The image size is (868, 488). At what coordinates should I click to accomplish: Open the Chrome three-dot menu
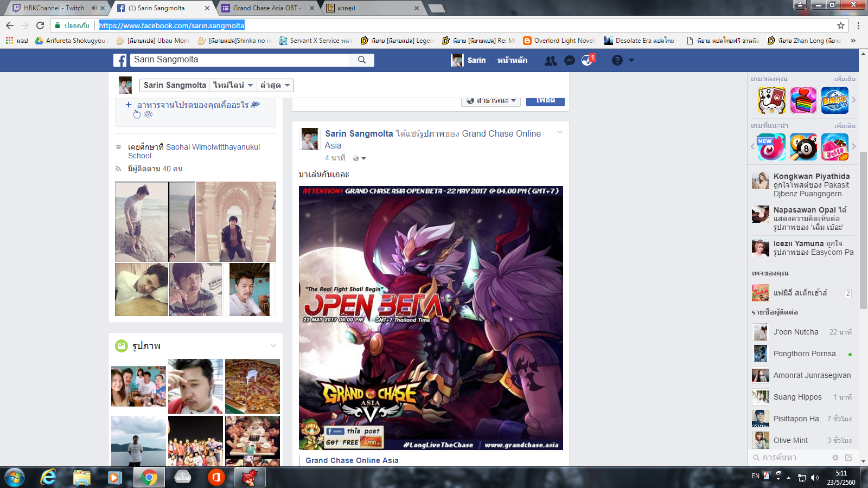click(x=858, y=25)
